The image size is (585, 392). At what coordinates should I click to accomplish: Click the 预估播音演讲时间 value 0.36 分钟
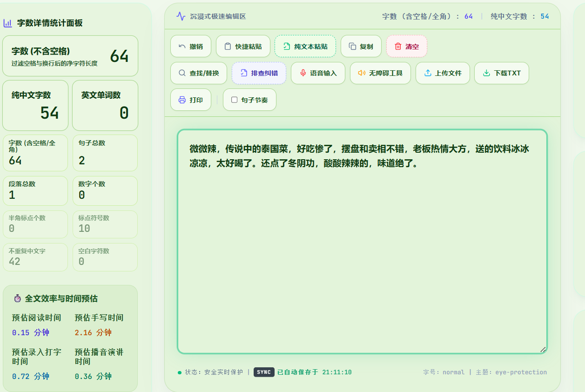coord(93,376)
